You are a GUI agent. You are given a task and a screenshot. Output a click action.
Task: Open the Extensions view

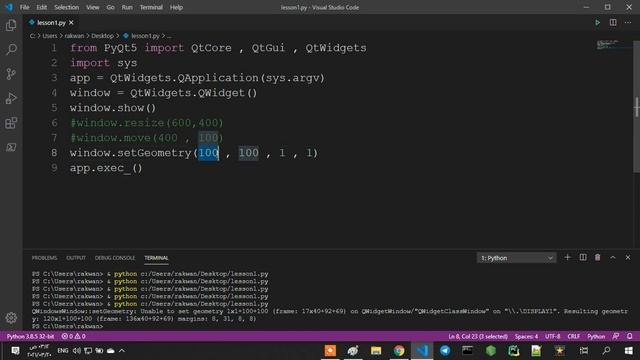pyautogui.click(x=11, y=123)
